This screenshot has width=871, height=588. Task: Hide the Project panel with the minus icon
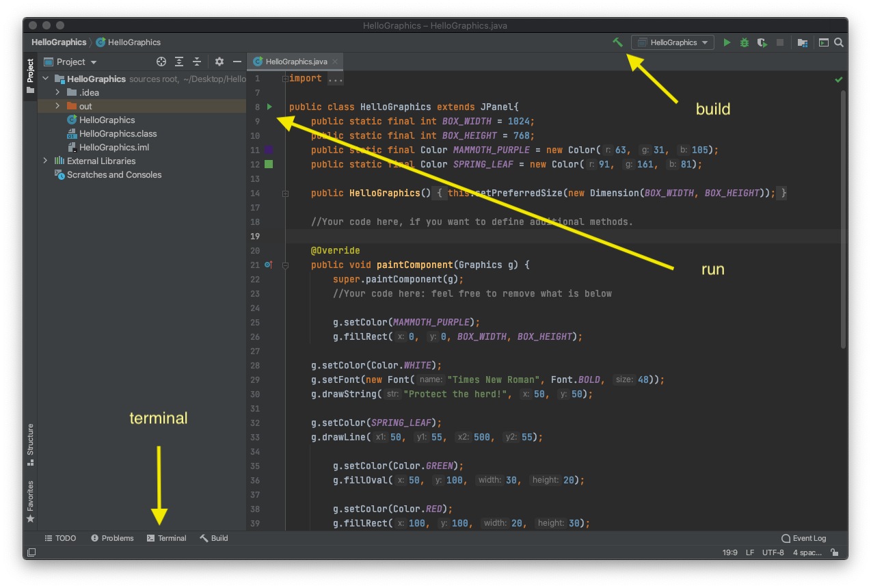point(237,62)
